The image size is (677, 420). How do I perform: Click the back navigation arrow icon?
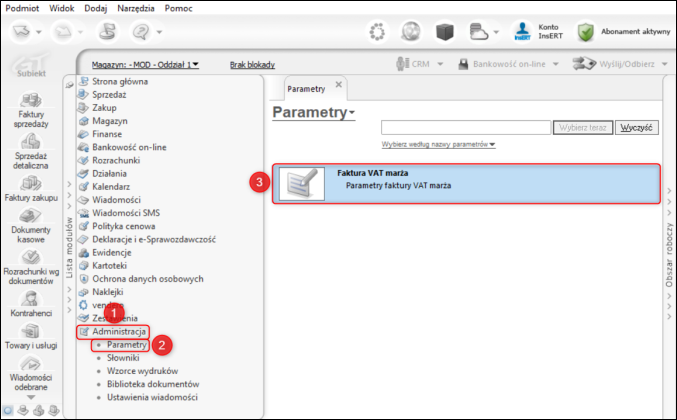[x=22, y=32]
